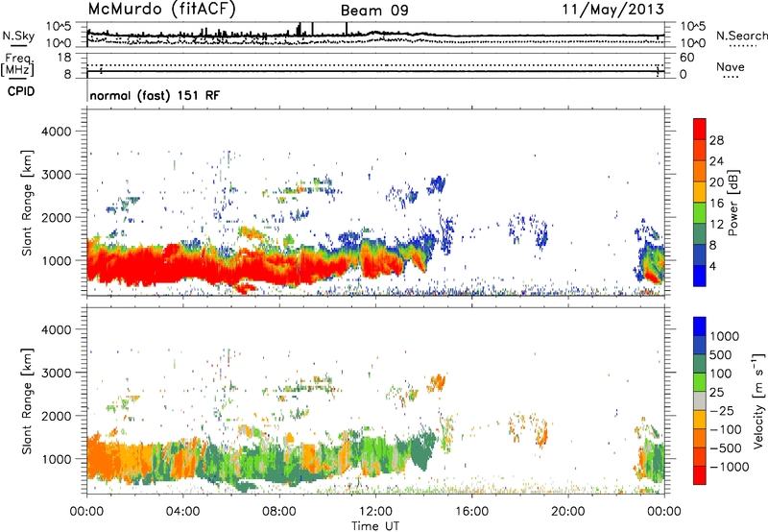The image size is (768, 532).
Task: Click the 20 label on the power colorbar
Action: [x=716, y=182]
